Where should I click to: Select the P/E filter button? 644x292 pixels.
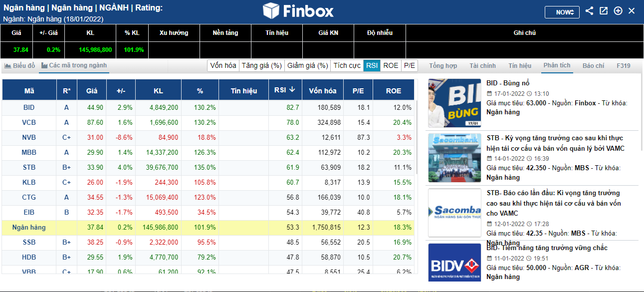pyautogui.click(x=410, y=65)
